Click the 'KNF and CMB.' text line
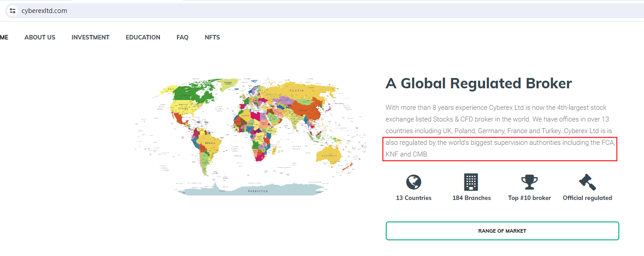Image resolution: width=644 pixels, height=256 pixels. [407, 154]
